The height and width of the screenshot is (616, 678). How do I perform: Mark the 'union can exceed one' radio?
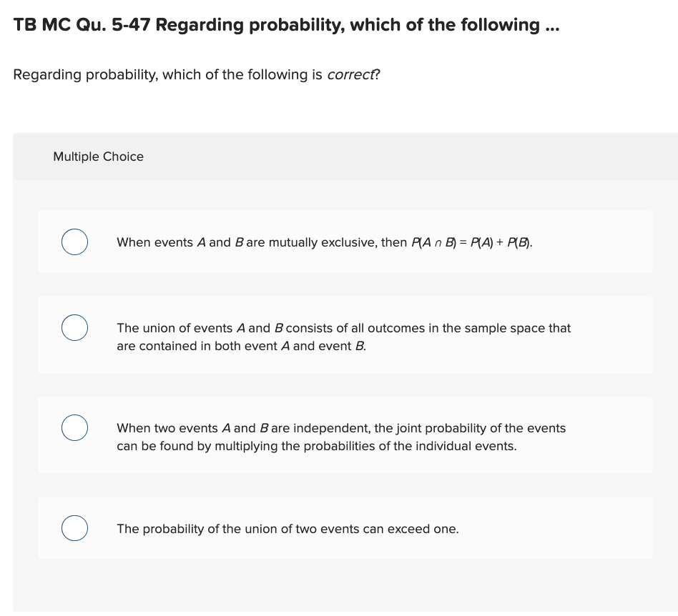[74, 528]
